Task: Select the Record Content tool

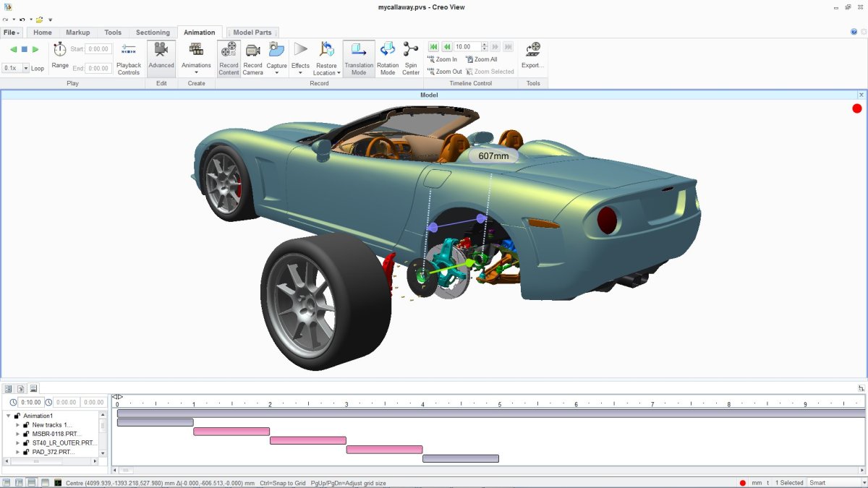Action: (x=229, y=58)
